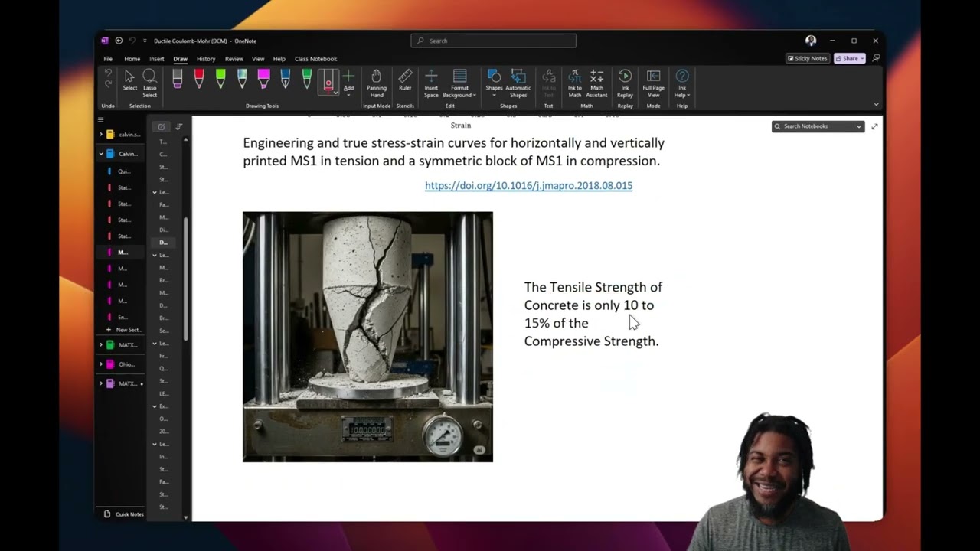This screenshot has height=551, width=980.
Task: Open the Format Background dropdown
Action: pyautogui.click(x=459, y=83)
